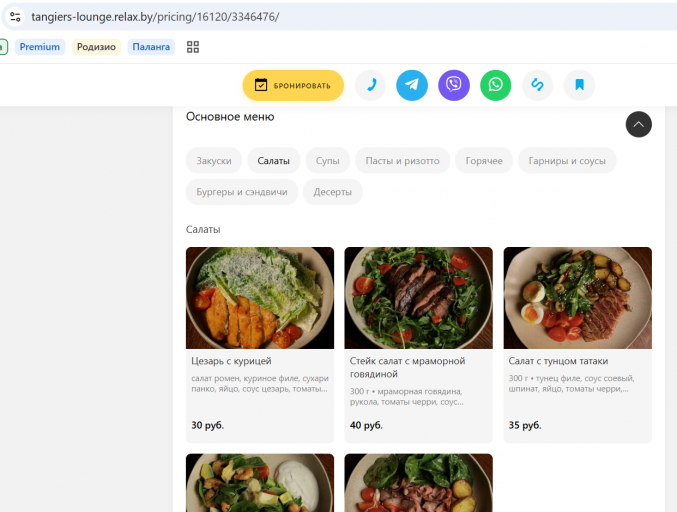Viewport: 677px width, 512px height.
Task: Open the Родизио bookmark
Action: tap(96, 47)
